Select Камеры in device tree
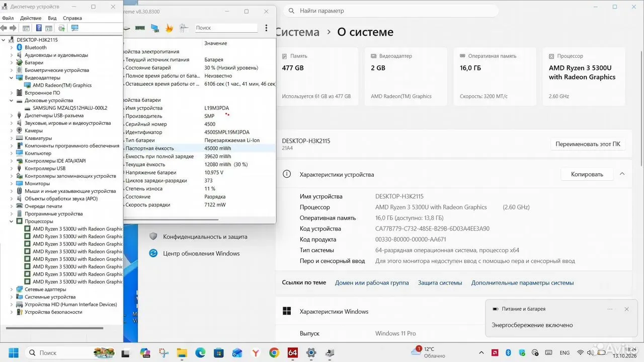 (x=34, y=130)
